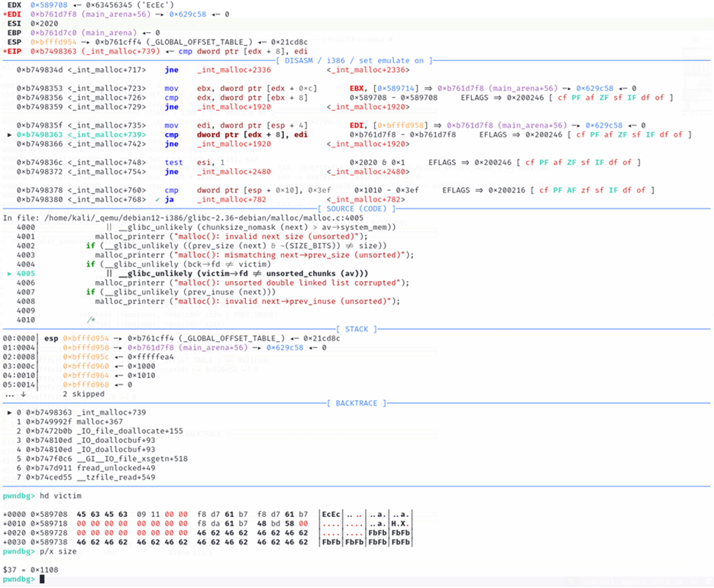Select hexdump row +0030 0x589738
The image size is (714, 588).
pyautogui.click(x=207, y=542)
